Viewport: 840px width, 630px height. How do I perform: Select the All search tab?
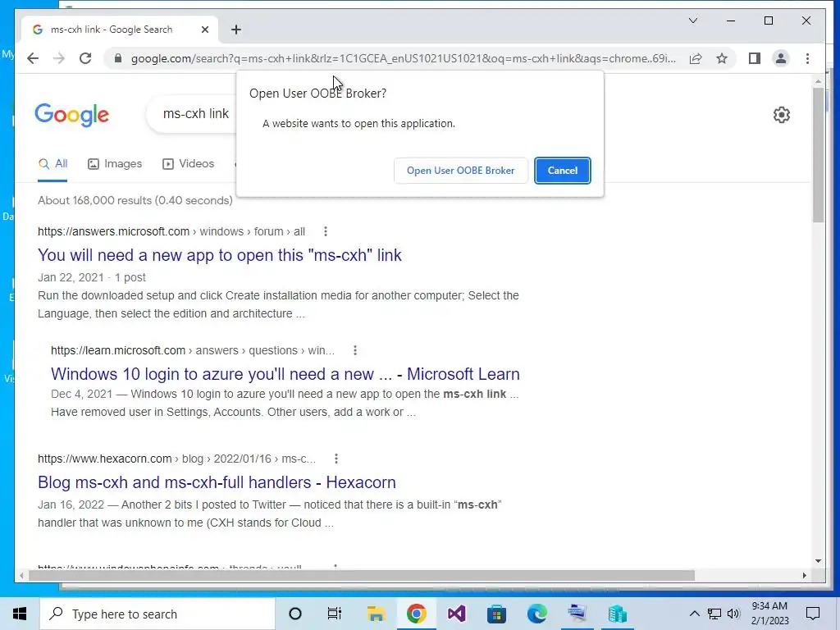click(x=52, y=164)
